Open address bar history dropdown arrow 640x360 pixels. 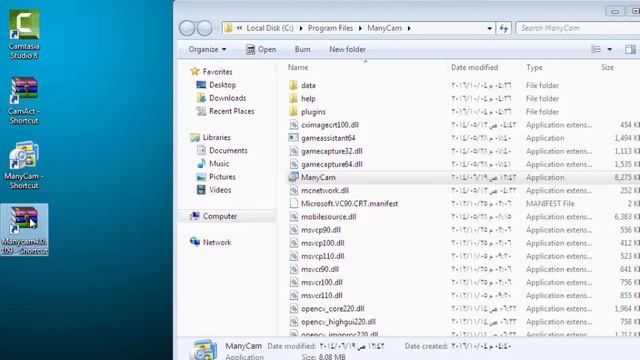[489, 28]
